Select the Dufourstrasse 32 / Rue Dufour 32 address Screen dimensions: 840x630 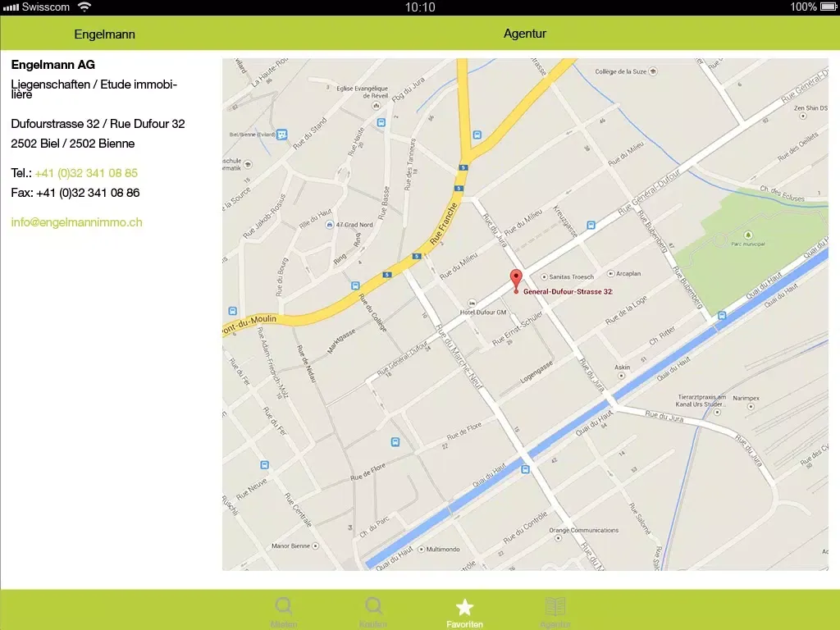pyautogui.click(x=98, y=124)
